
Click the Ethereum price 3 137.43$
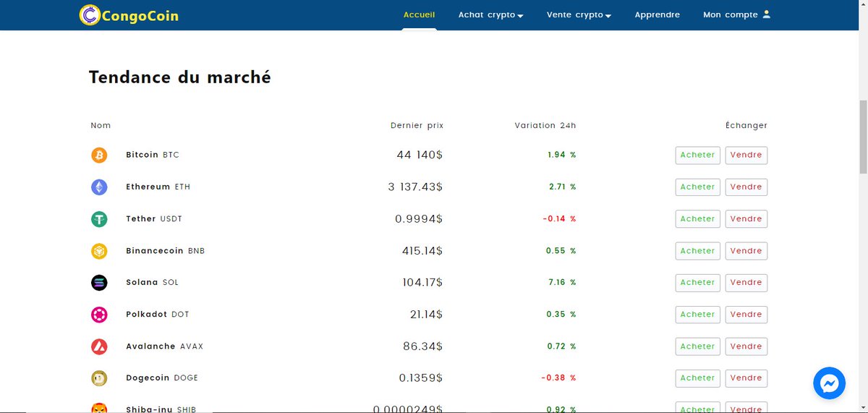415,187
